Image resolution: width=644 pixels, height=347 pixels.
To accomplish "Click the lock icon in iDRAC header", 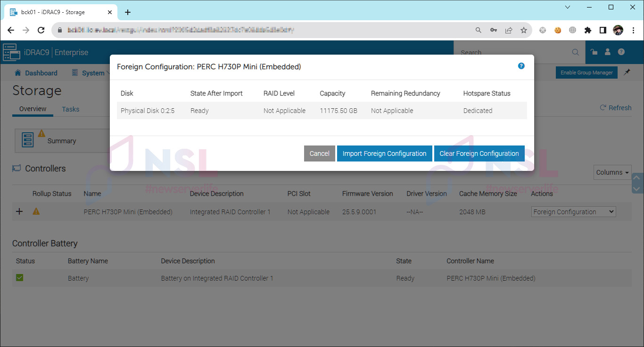I will (594, 52).
